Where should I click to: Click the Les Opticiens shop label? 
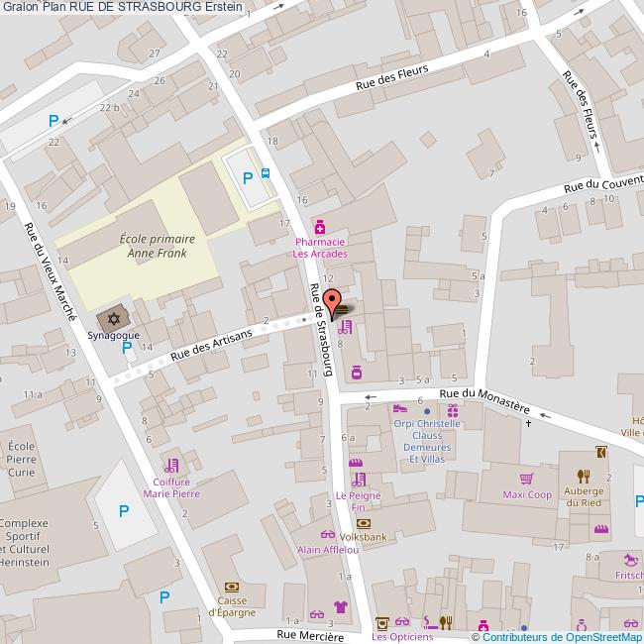402,636
